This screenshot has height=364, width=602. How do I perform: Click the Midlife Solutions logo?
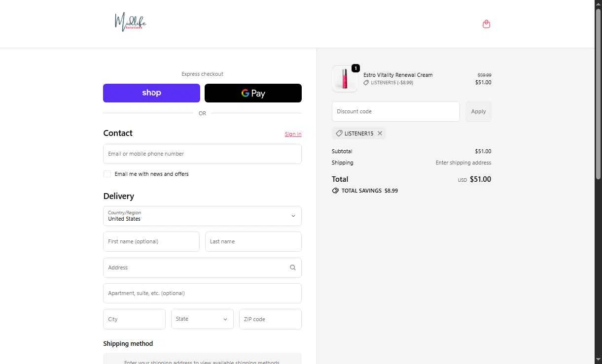click(x=130, y=22)
